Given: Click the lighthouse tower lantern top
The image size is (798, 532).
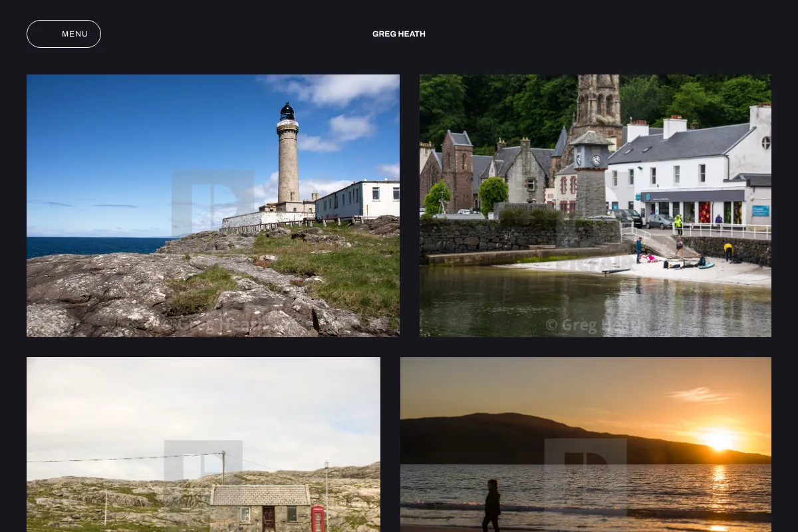Looking at the screenshot, I should coord(287,112).
